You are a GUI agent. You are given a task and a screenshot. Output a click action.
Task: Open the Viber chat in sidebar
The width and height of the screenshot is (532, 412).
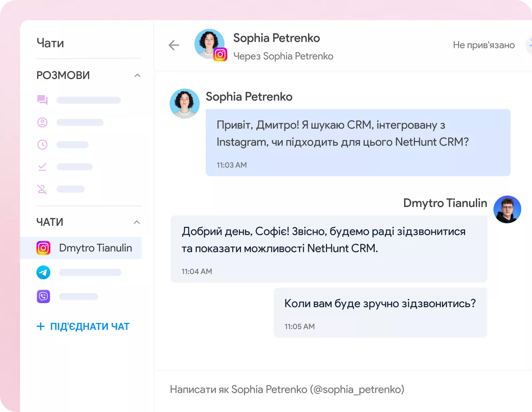point(43,296)
